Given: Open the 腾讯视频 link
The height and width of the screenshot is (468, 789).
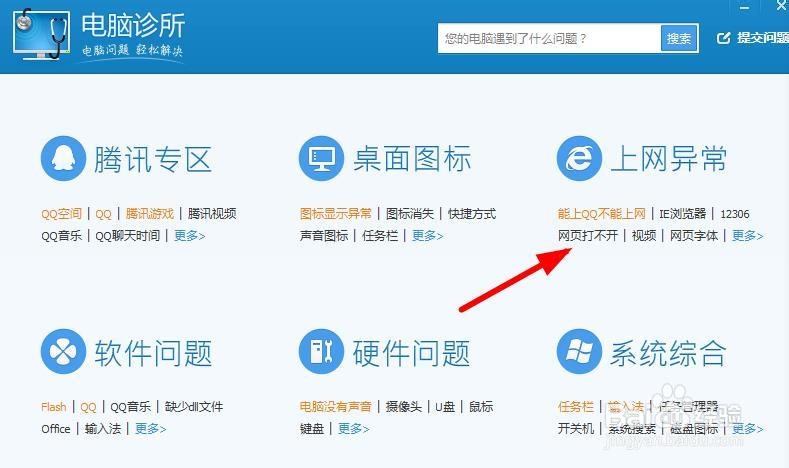Looking at the screenshot, I should point(212,214).
